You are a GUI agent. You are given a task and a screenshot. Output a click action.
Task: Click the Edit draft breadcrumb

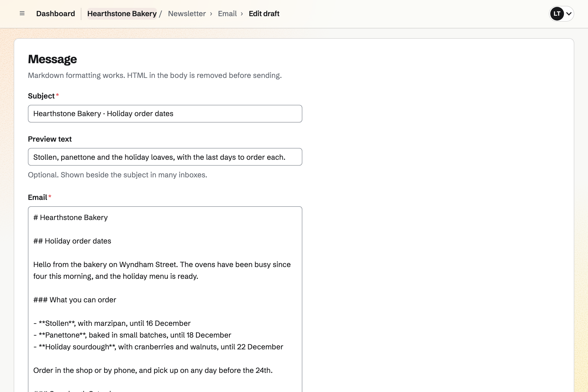[x=264, y=13]
